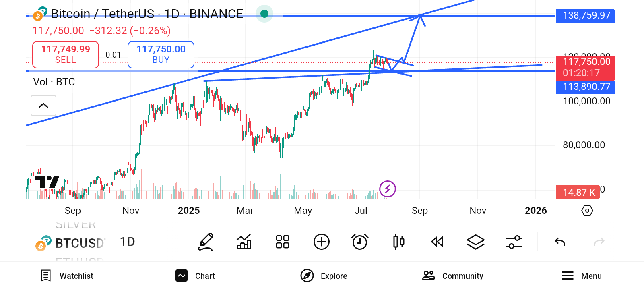Open the Watchlist tab
Viewport: 644px width, 290px height.
click(x=67, y=276)
